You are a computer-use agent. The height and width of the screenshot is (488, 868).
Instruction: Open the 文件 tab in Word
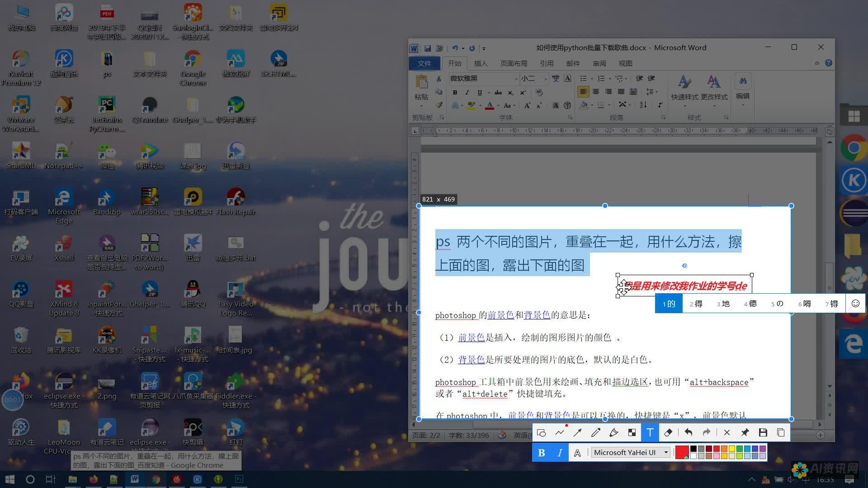[x=424, y=63]
